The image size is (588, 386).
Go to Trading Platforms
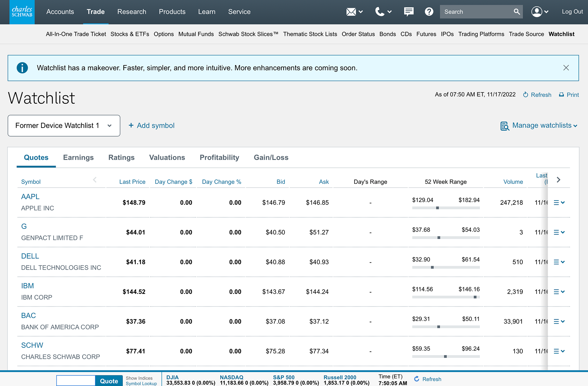[x=481, y=34]
